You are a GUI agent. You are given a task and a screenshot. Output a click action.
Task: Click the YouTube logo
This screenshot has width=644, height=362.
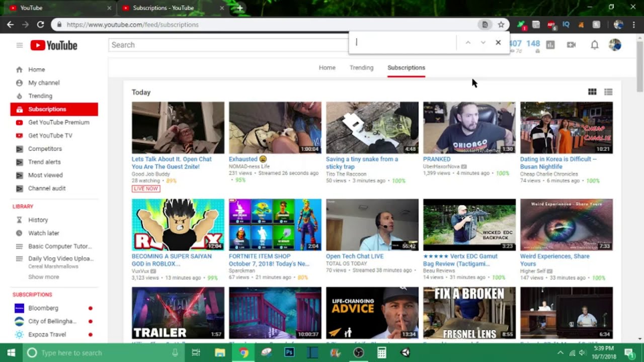54,45
